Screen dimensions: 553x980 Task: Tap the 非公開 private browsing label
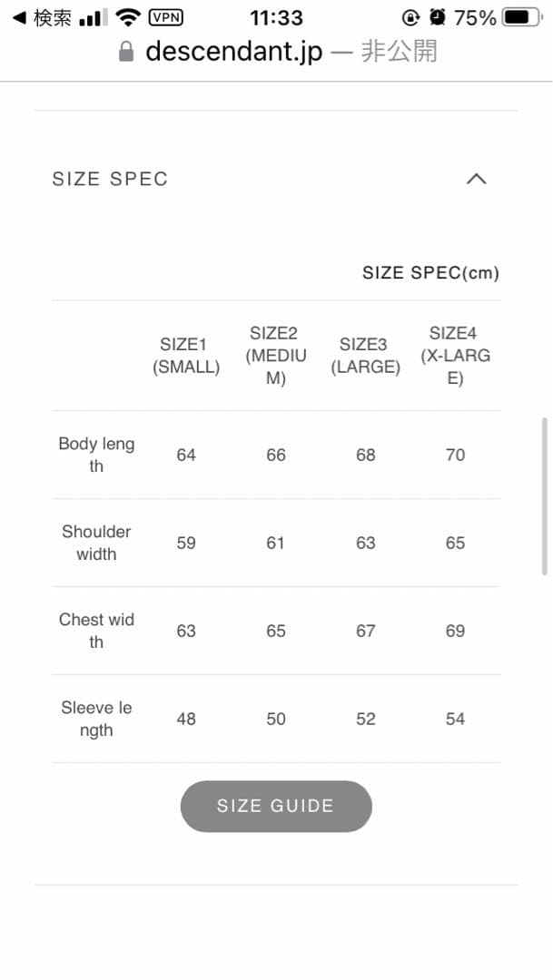pyautogui.click(x=399, y=52)
